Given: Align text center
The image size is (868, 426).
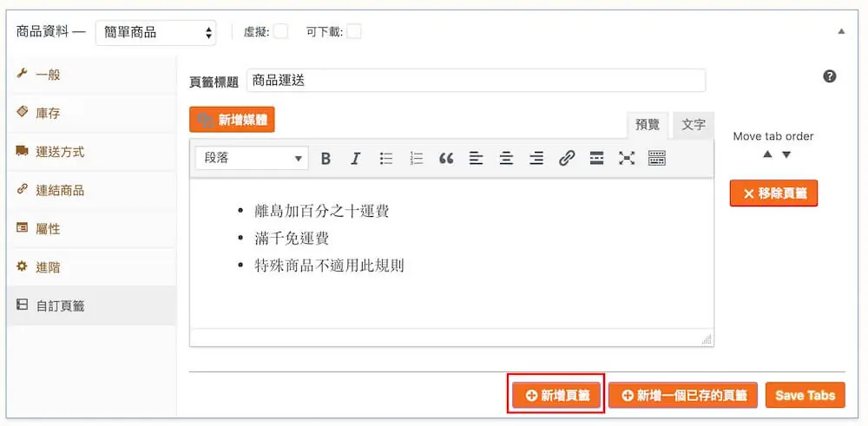Looking at the screenshot, I should point(506,159).
